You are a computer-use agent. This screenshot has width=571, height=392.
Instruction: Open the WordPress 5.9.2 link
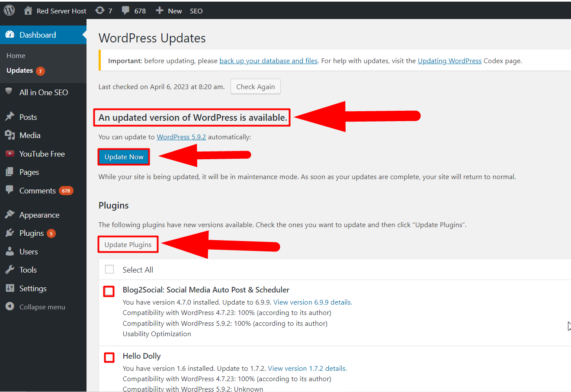pos(181,137)
